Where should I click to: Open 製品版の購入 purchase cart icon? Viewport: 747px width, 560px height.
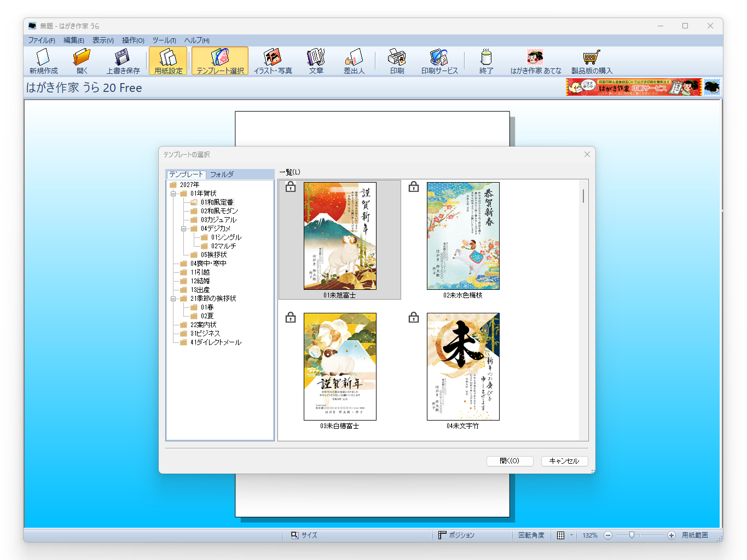click(592, 61)
